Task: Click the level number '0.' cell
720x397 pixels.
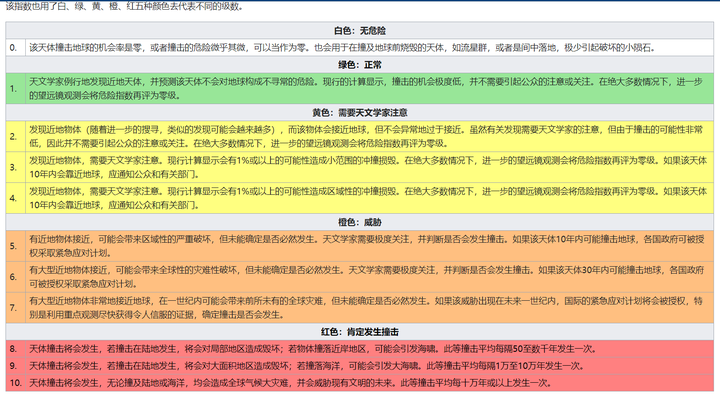Action: 16,48
